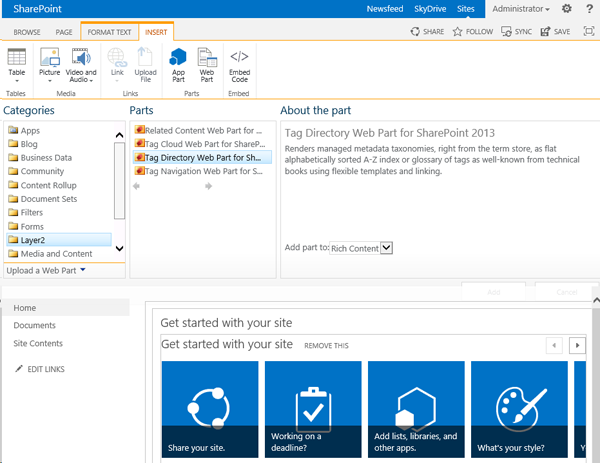Select Media and Content category
Viewport: 600px width, 463px height.
pos(51,254)
